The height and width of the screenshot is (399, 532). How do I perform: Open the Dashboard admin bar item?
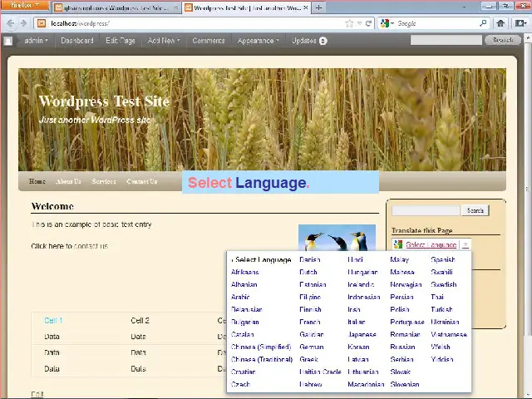tap(77, 41)
